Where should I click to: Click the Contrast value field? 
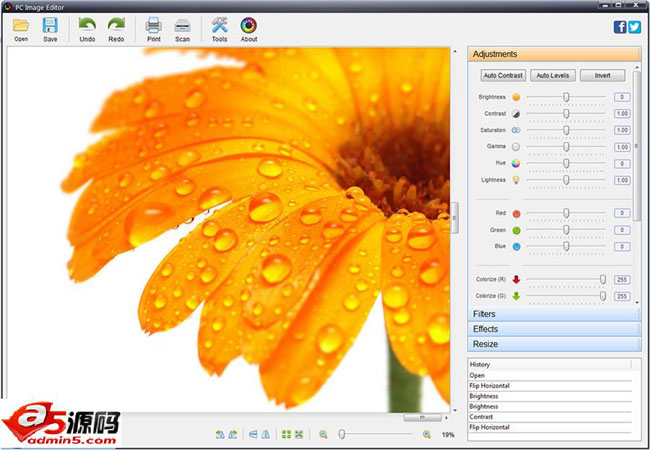point(622,114)
